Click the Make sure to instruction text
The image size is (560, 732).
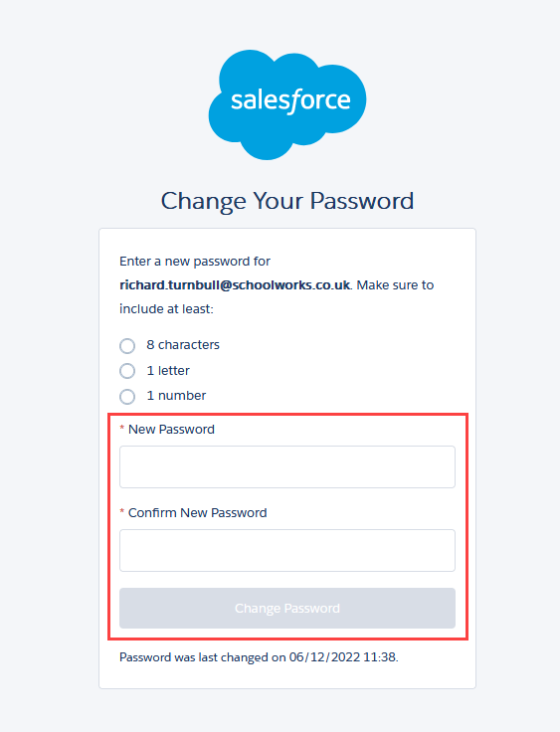(395, 284)
